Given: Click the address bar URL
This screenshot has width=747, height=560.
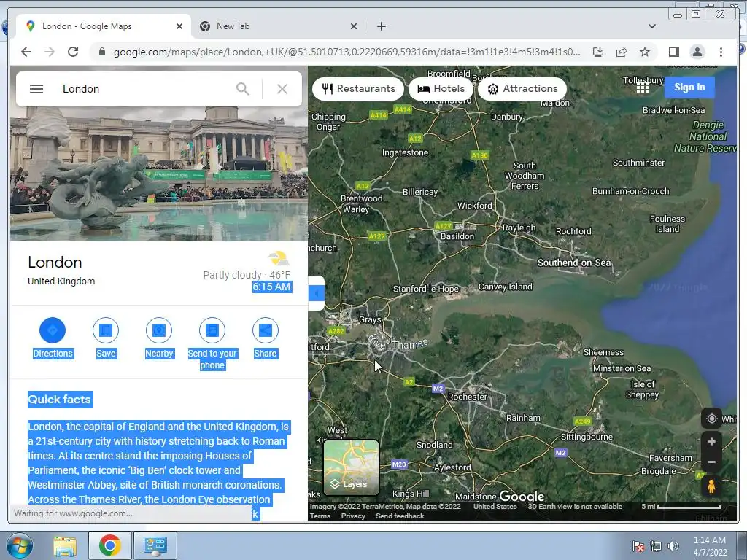Looking at the screenshot, I should coord(347,52).
